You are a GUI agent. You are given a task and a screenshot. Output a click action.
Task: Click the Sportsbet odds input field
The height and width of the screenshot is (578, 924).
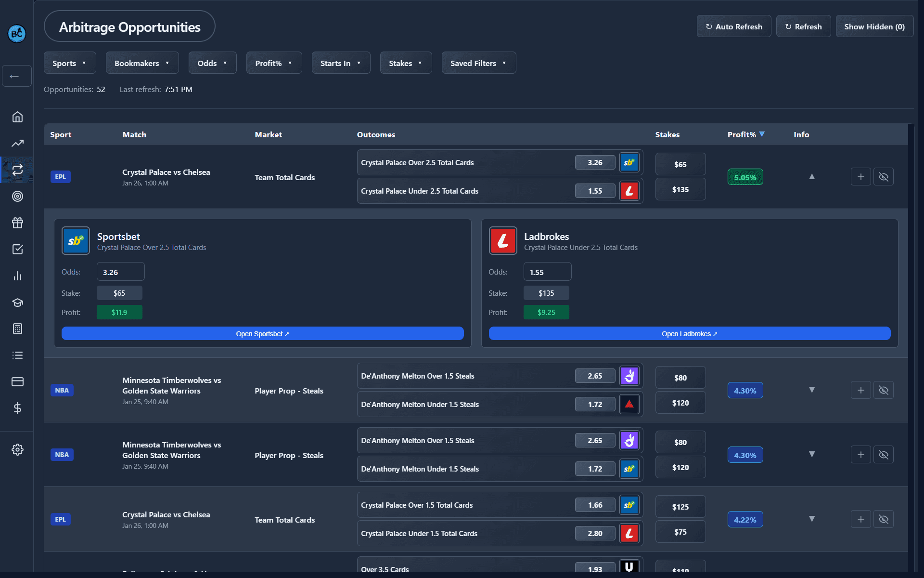coord(120,272)
